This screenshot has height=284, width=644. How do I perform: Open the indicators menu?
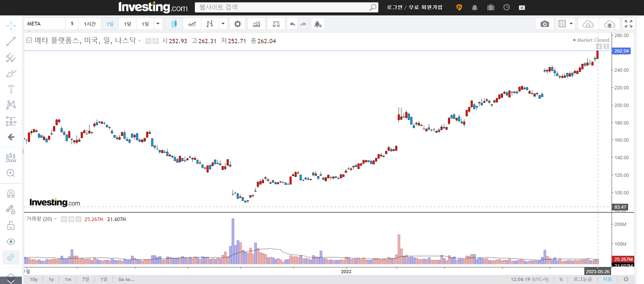click(x=256, y=24)
